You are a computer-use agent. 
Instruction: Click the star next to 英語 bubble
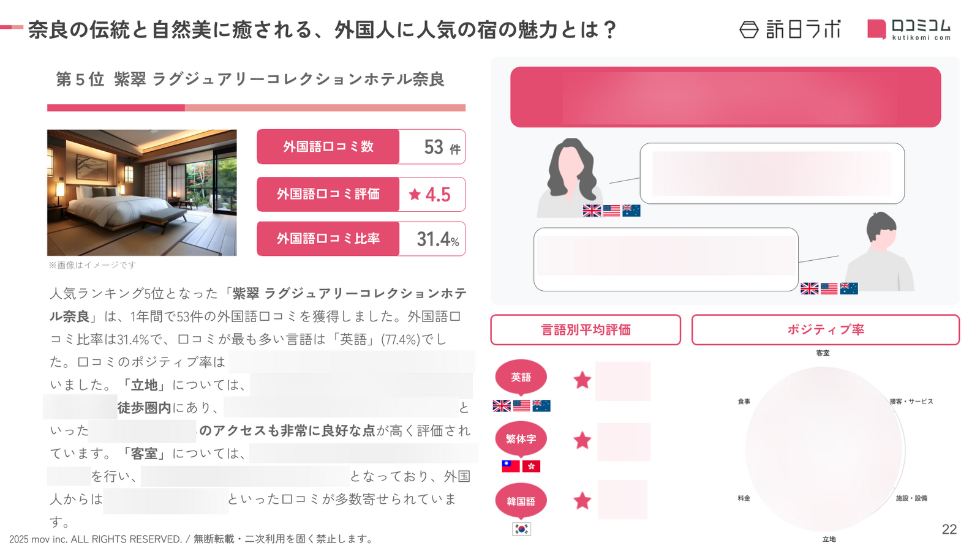[x=582, y=380]
